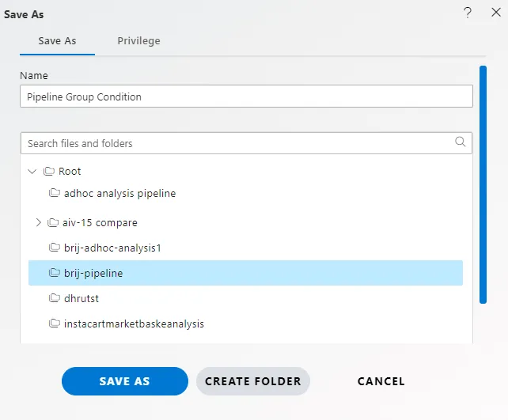Screen dimensions: 508x420
Task: Click the Root folder icon
Action: pos(49,171)
